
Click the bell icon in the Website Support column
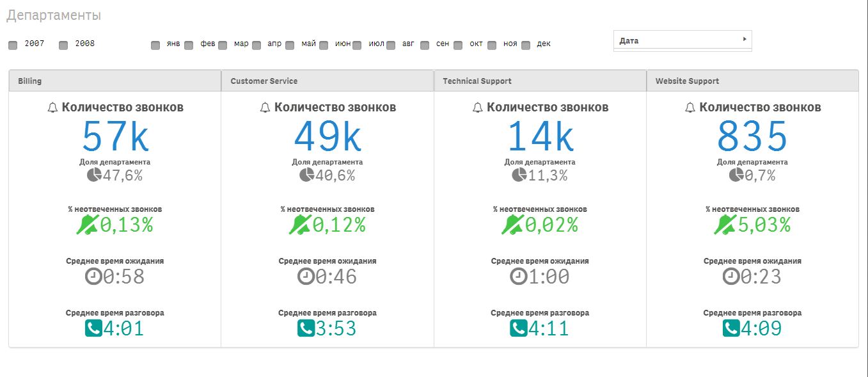[690, 108]
